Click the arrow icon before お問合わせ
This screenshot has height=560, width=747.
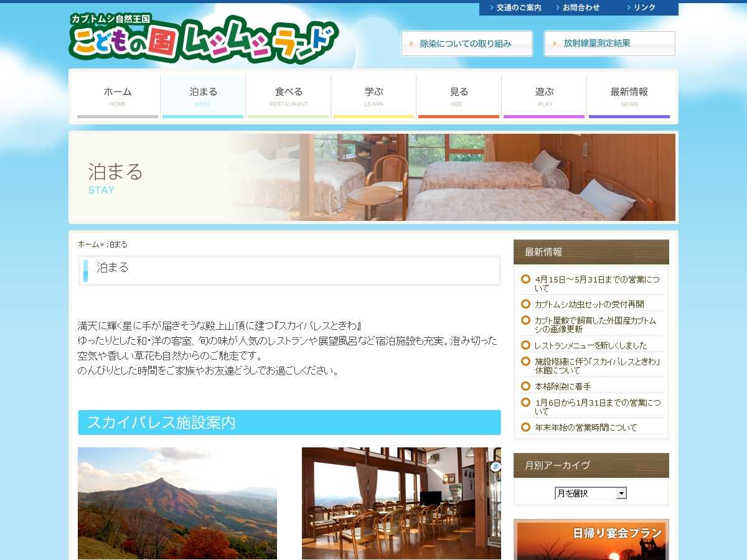(557, 7)
